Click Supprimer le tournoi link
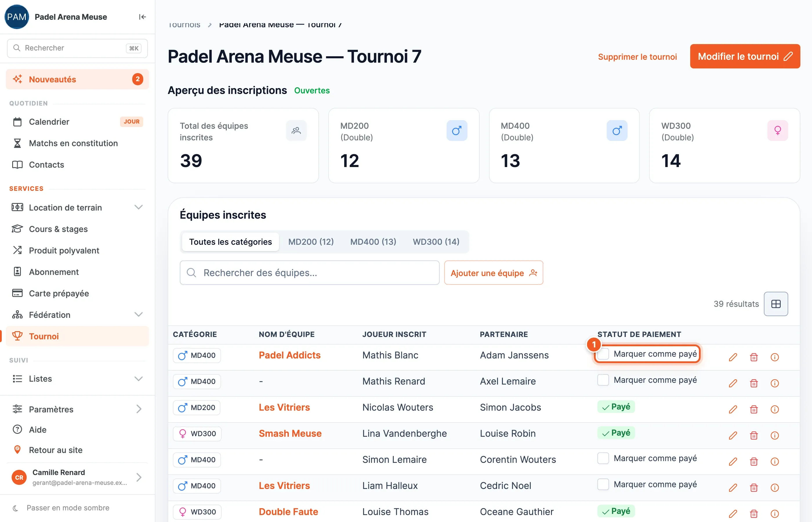The height and width of the screenshot is (522, 812). point(637,57)
